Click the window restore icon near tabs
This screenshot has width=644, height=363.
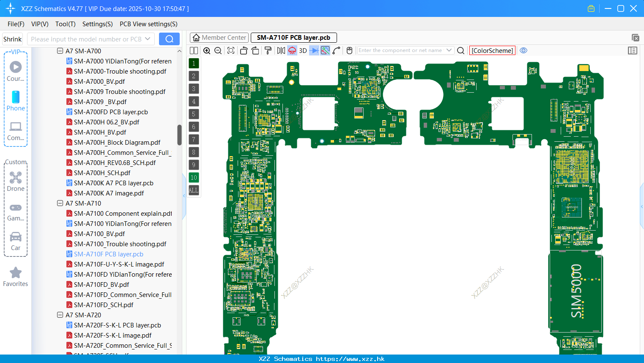(x=635, y=38)
